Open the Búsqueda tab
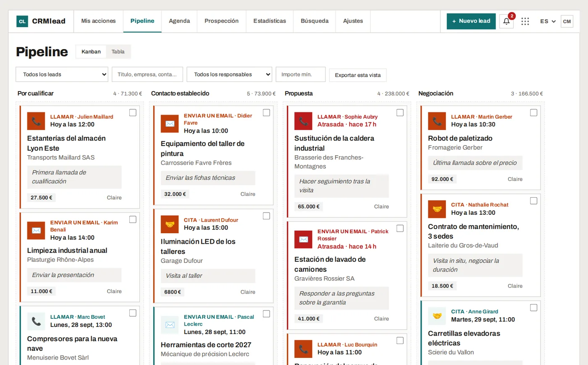 315,21
